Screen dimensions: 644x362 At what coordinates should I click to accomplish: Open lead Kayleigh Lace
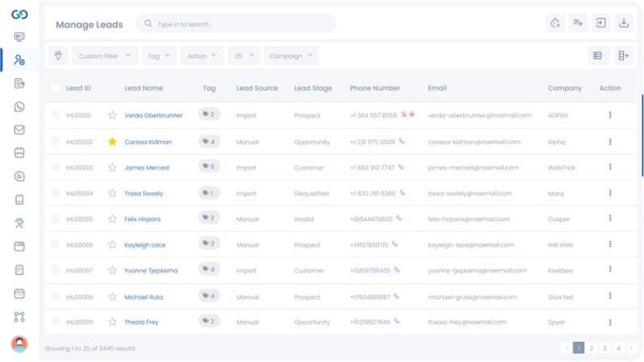[x=145, y=245]
